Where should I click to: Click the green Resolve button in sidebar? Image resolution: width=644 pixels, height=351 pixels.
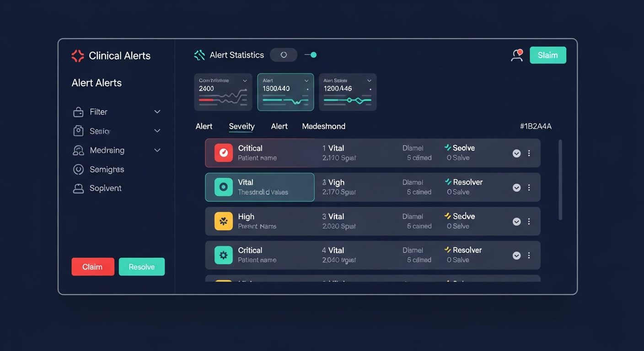point(142,267)
